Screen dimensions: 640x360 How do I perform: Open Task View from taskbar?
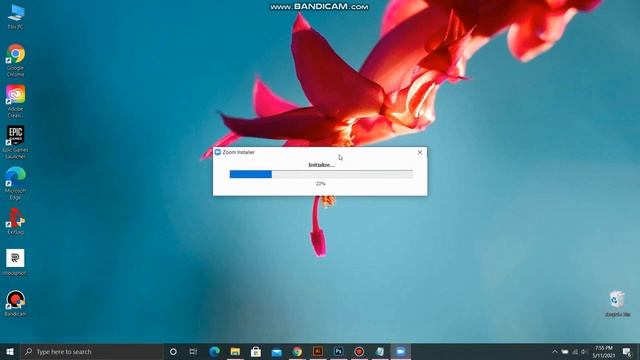pos(193,351)
